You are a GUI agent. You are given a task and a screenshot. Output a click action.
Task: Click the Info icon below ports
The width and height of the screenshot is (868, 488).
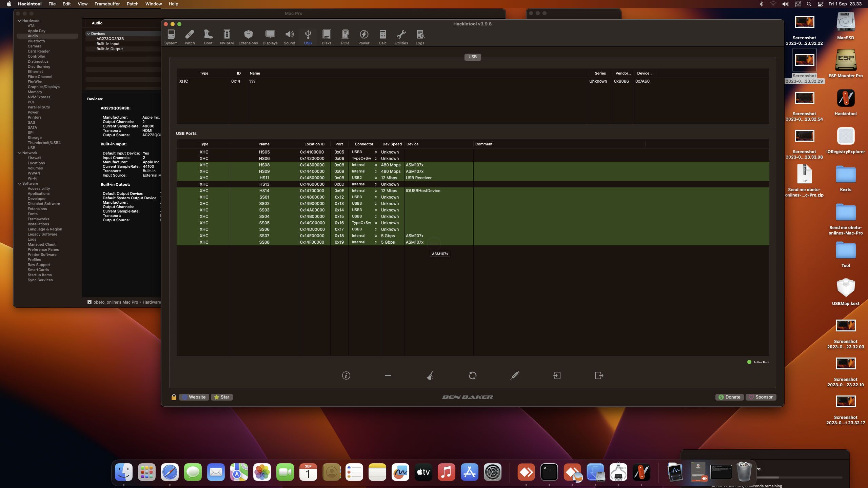(346, 375)
